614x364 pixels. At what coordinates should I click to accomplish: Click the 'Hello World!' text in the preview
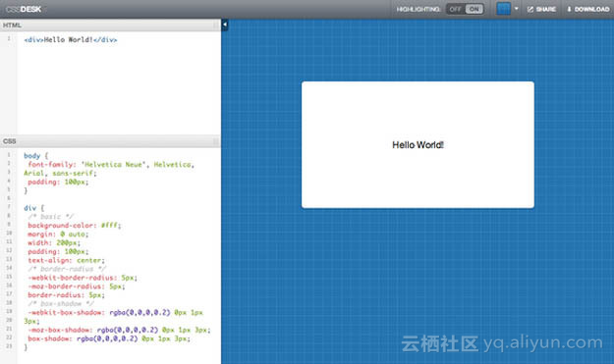point(418,145)
